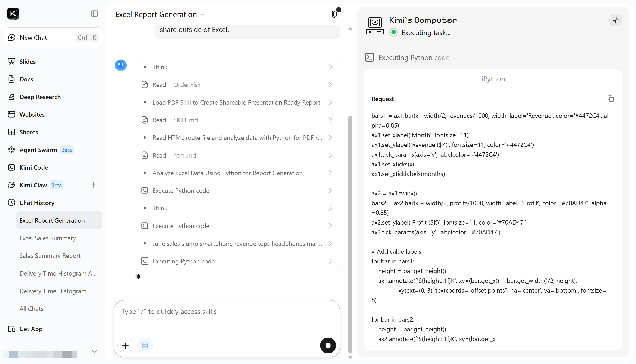636x364 pixels.
Task: Click plus icon in Kimi's Computer header
Action: tap(616, 20)
